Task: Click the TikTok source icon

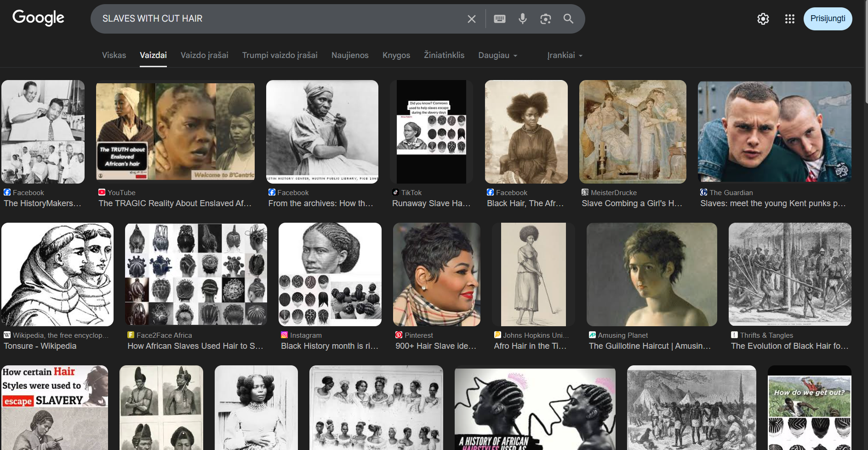Action: click(x=395, y=192)
